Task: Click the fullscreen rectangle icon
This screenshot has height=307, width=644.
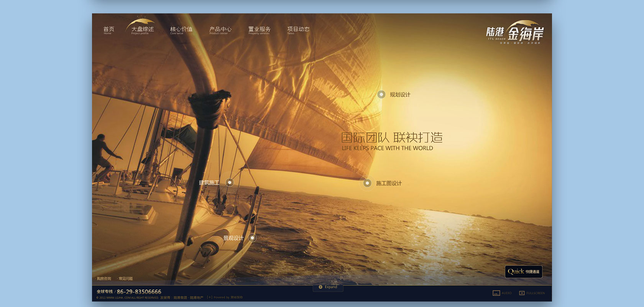Action: pyautogui.click(x=522, y=293)
